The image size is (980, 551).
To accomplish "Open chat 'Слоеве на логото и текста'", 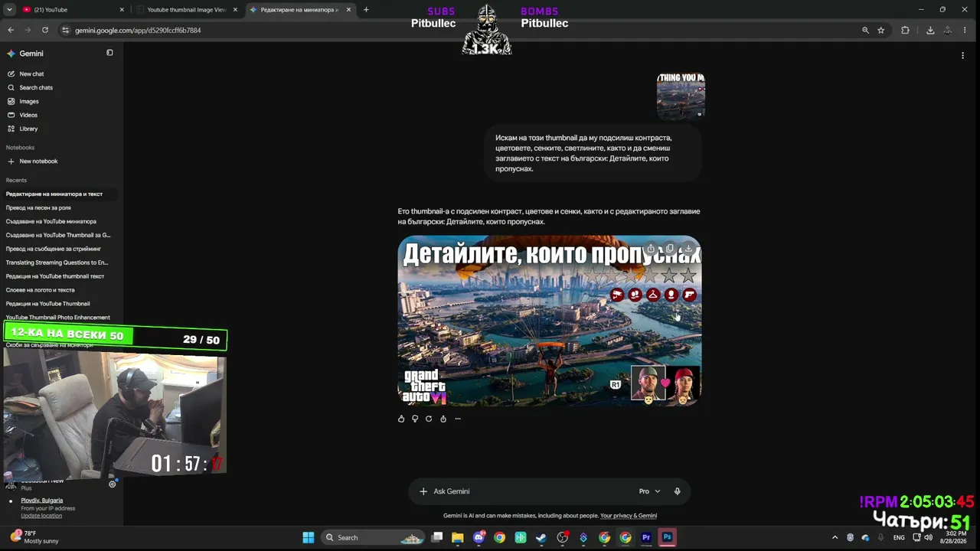I will point(41,291).
